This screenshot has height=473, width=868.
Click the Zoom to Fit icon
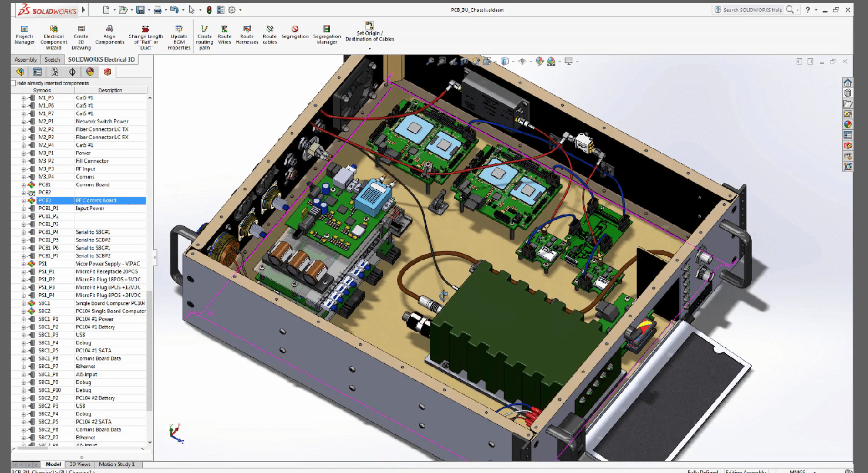coord(430,61)
